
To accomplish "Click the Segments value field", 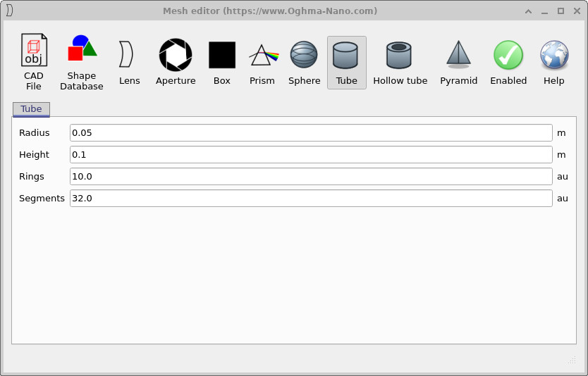I will tap(311, 199).
